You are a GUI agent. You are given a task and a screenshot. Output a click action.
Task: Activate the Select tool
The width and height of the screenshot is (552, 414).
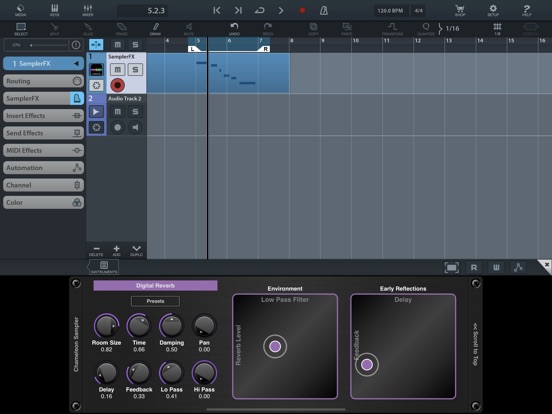coord(21,29)
